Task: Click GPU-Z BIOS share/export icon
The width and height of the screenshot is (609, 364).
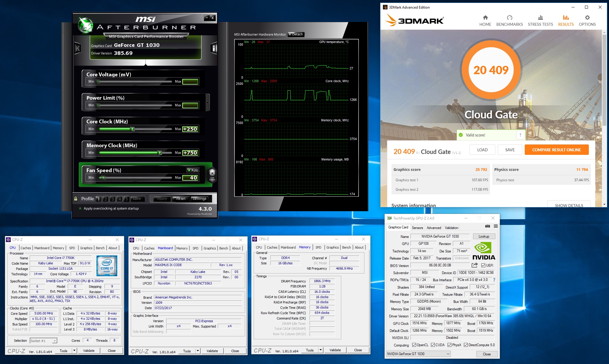Action: [475, 265]
